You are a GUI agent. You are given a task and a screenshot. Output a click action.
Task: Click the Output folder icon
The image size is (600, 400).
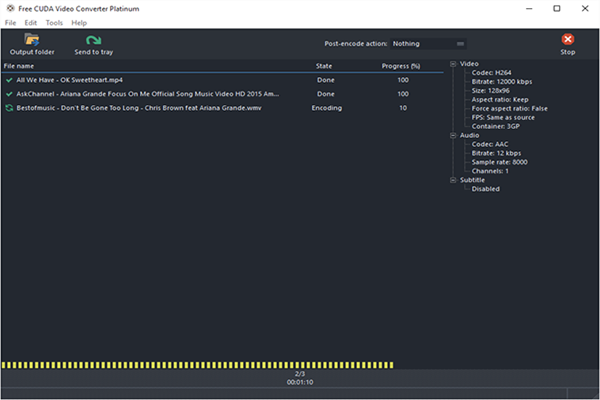point(31,39)
